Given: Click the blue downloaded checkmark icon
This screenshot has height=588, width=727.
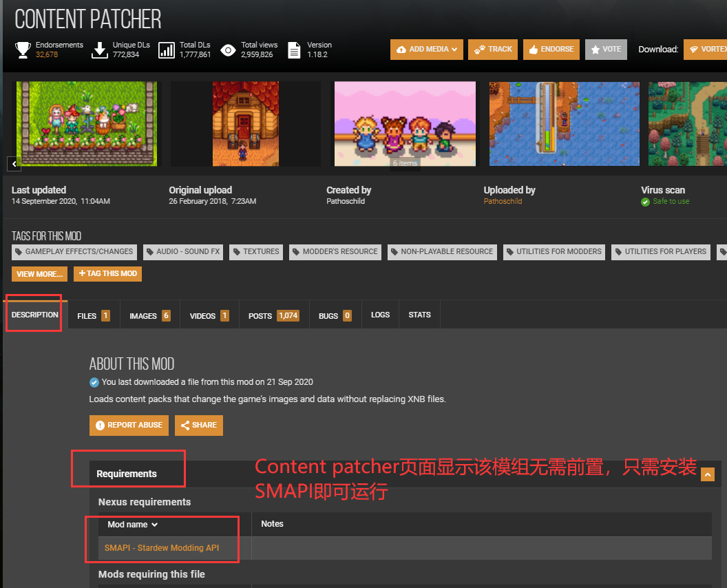Looking at the screenshot, I should click(x=94, y=383).
